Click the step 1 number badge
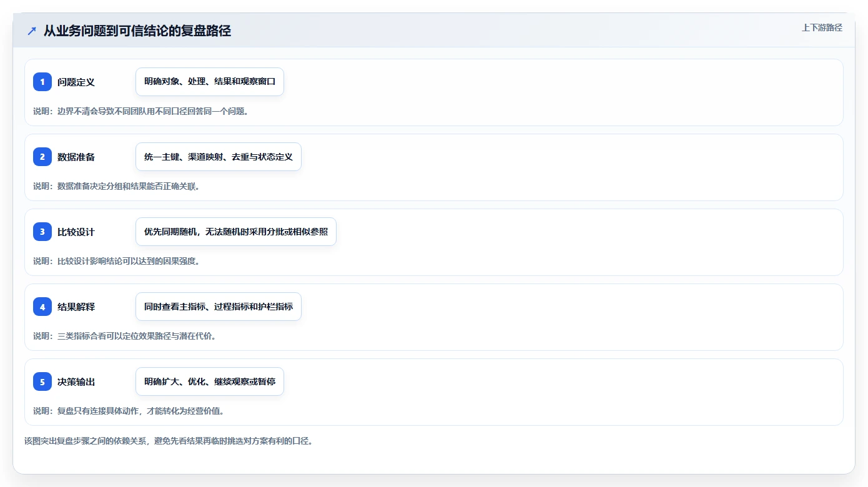Viewport: 868px width, 487px height. pos(42,82)
